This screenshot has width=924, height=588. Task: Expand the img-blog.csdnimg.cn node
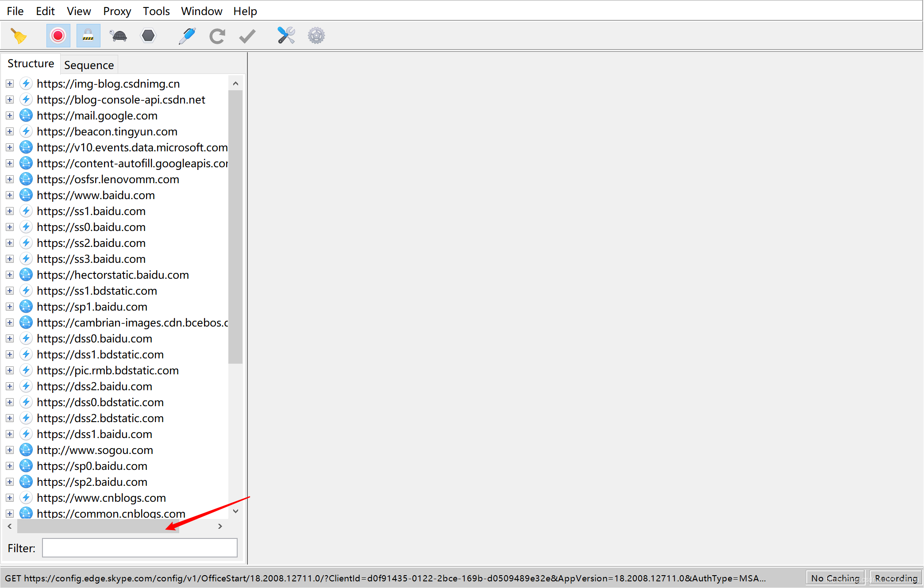(10, 84)
